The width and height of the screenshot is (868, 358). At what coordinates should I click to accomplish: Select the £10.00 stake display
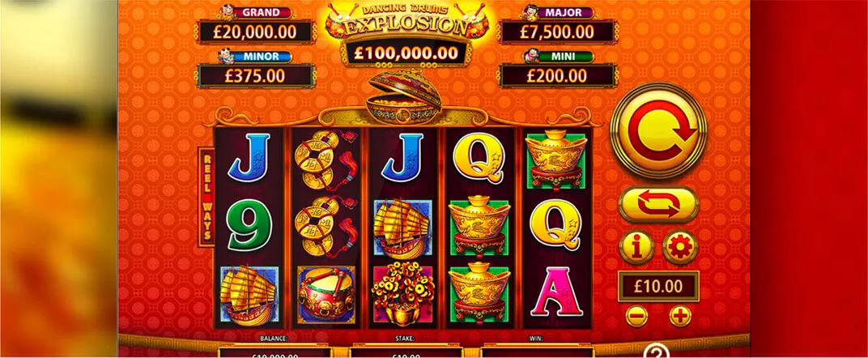(658, 287)
